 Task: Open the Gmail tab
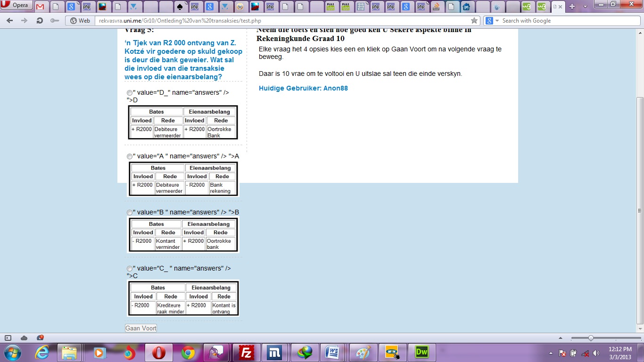(x=40, y=7)
